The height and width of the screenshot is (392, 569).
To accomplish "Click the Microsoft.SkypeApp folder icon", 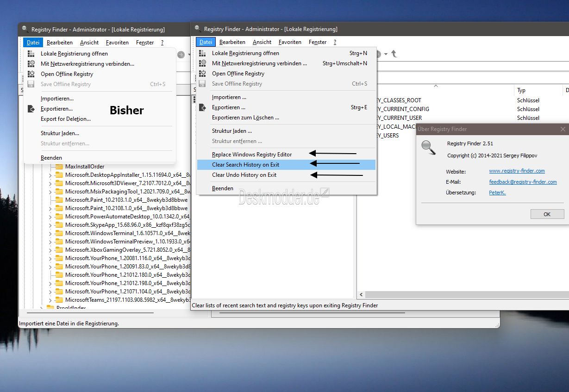I will [59, 225].
